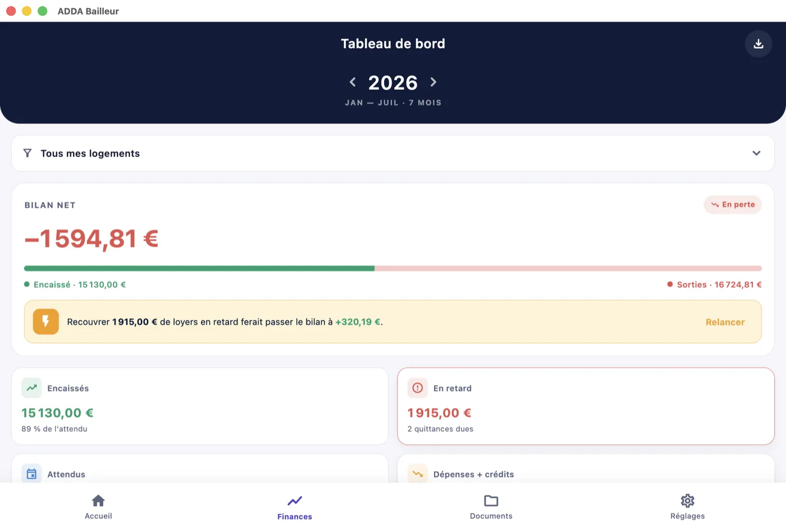This screenshot has width=786, height=532.
Task: Click the Relancer link
Action: click(x=725, y=322)
